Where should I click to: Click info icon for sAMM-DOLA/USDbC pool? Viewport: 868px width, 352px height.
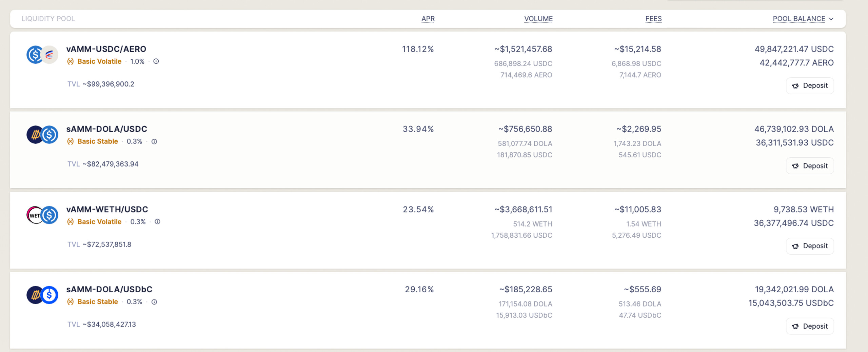click(x=154, y=302)
